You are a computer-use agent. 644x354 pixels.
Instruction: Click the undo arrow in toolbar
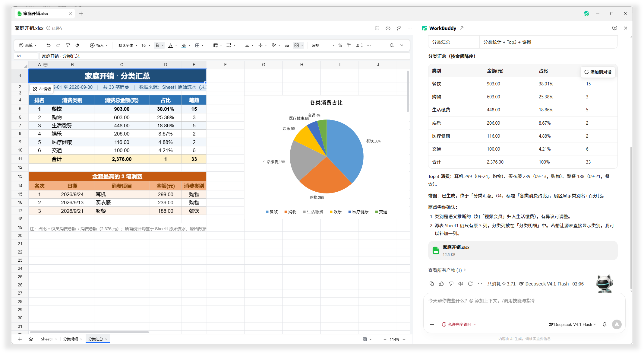pyautogui.click(x=48, y=45)
